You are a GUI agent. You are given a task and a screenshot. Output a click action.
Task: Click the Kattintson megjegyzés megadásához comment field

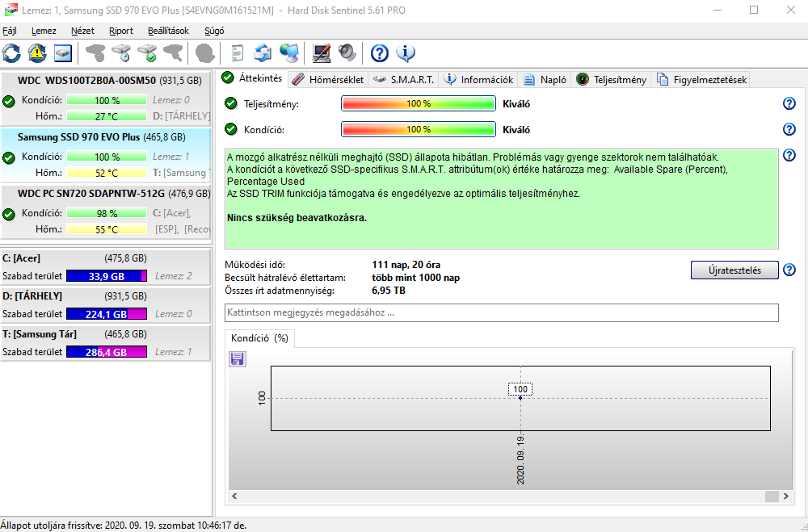point(502,312)
